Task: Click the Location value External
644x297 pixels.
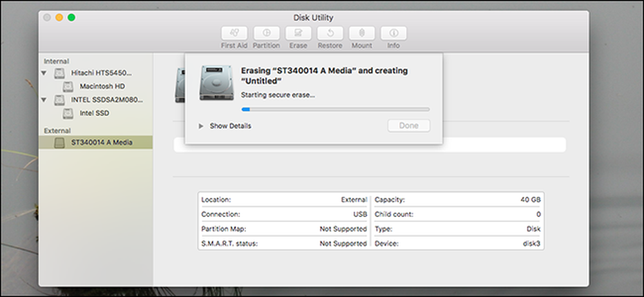Action: point(354,200)
